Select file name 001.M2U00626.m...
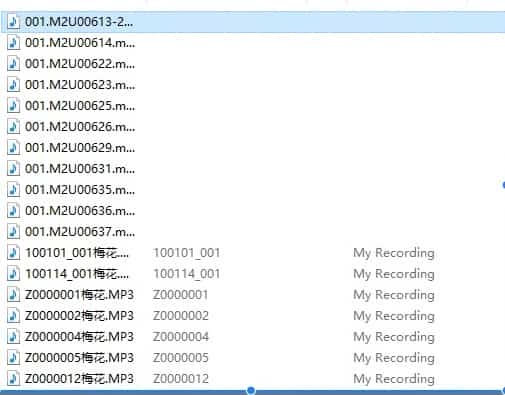This screenshot has width=505, height=395. [x=80, y=127]
